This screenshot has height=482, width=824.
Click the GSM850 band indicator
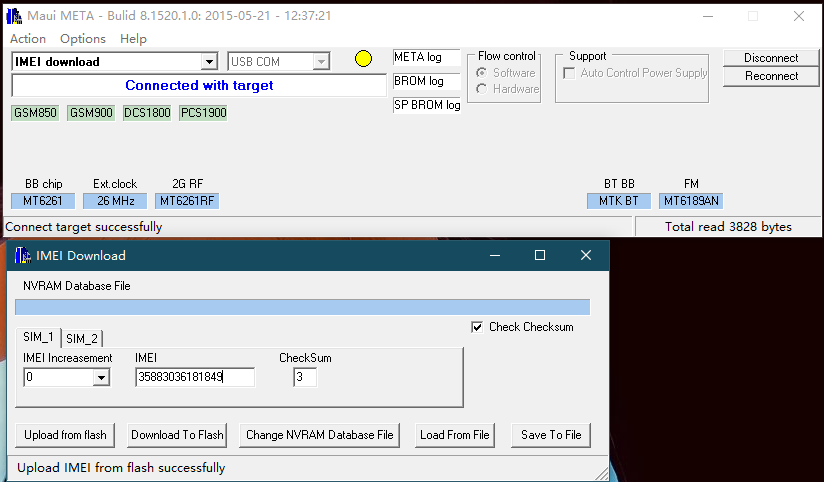[35, 113]
